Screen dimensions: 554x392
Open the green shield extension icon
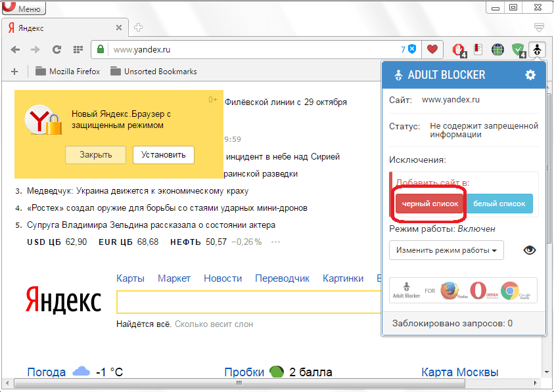click(519, 50)
